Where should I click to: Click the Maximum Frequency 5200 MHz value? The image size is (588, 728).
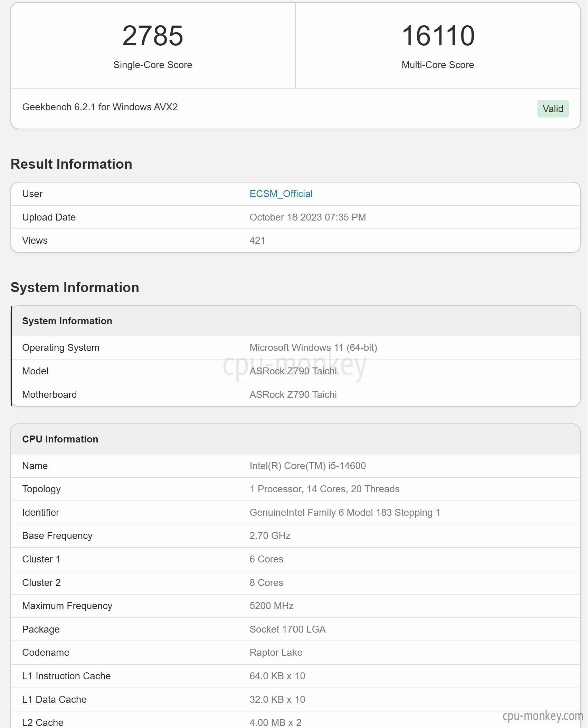point(272,606)
